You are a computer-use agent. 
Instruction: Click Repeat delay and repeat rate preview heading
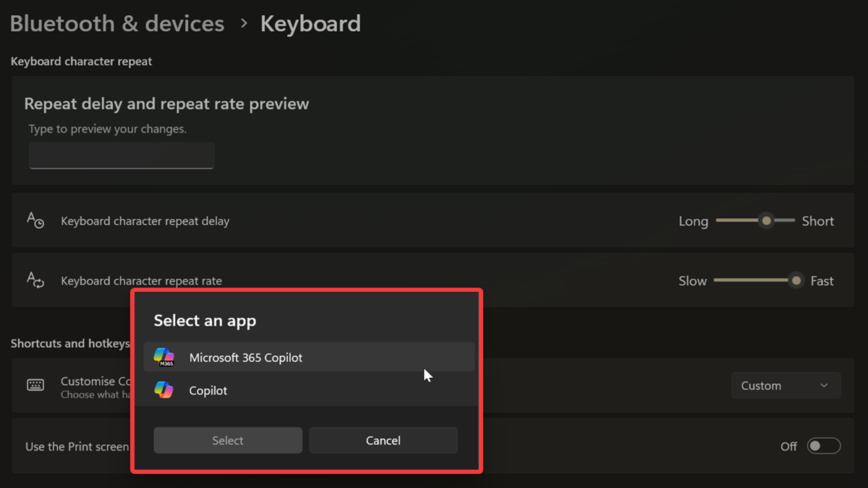click(166, 104)
